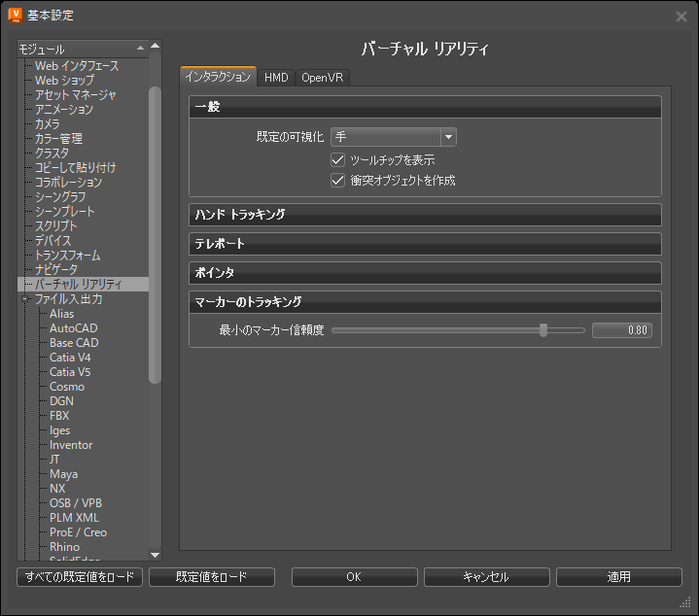Confirm with the OK button
Screen dimensions: 699x616
[354, 577]
